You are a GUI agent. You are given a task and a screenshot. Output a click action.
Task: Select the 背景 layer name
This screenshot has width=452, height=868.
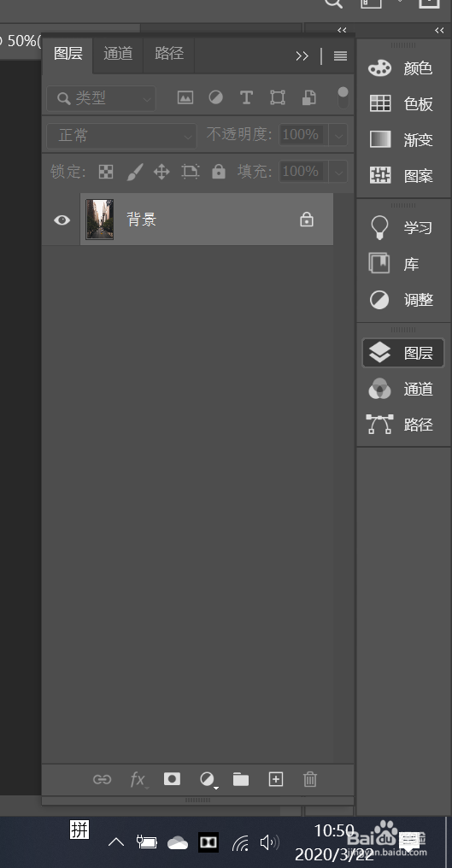click(x=142, y=220)
